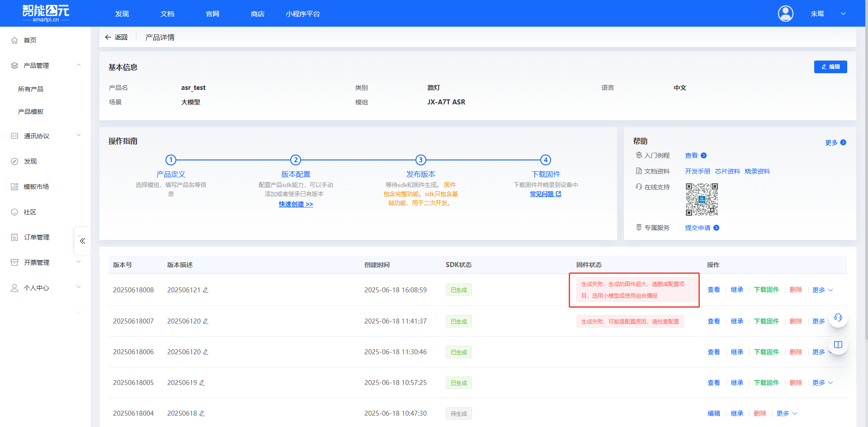This screenshot has width=868, height=427.
Task: Download firmware for version 20250618008
Action: (766, 290)
